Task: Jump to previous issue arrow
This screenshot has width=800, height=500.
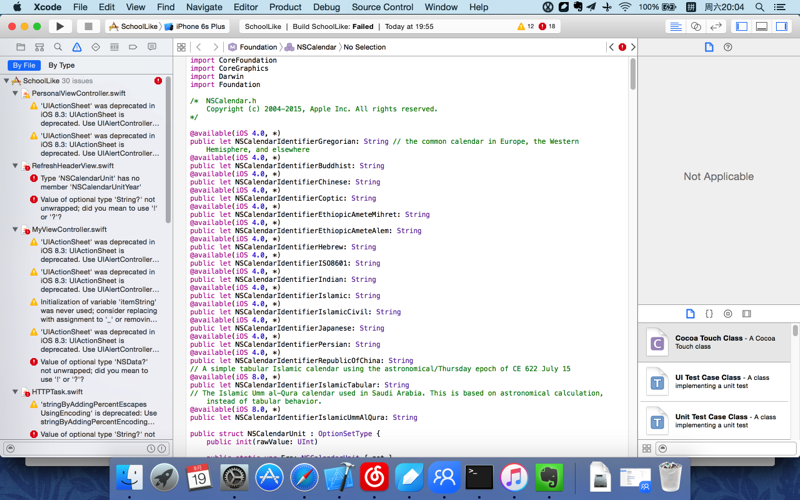Action: pos(611,47)
